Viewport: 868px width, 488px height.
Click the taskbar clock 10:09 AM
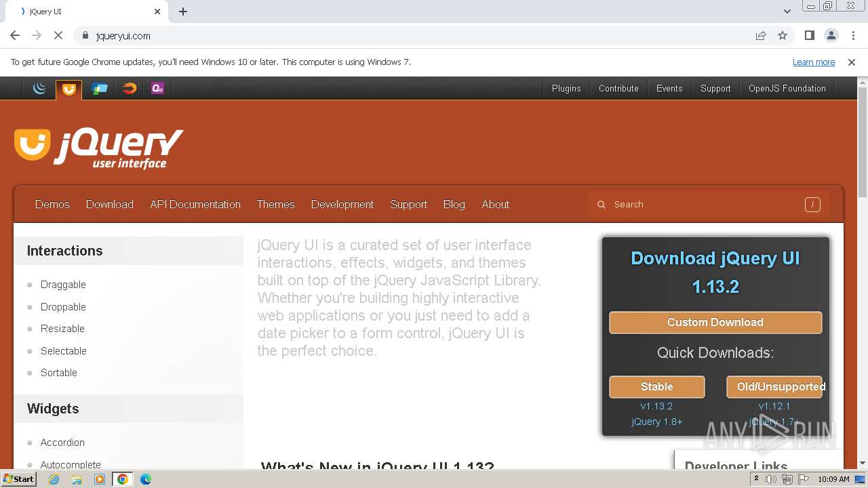(833, 479)
